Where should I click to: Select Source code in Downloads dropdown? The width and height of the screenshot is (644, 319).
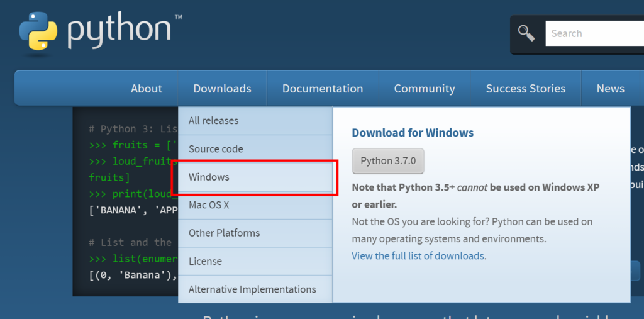[255, 149]
